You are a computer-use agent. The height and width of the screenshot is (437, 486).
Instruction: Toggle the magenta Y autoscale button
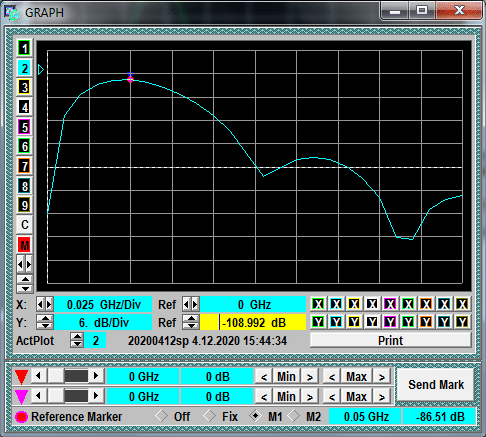tap(390, 322)
